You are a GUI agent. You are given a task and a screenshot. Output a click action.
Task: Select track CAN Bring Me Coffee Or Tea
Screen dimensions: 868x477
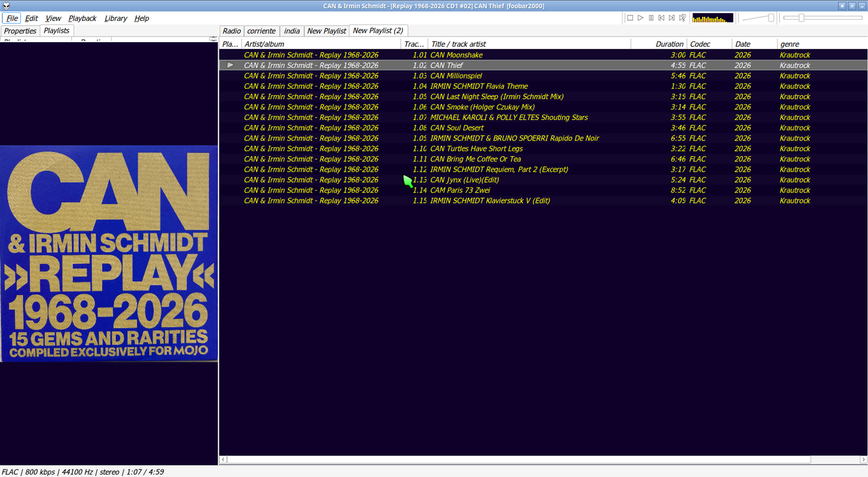point(543,159)
